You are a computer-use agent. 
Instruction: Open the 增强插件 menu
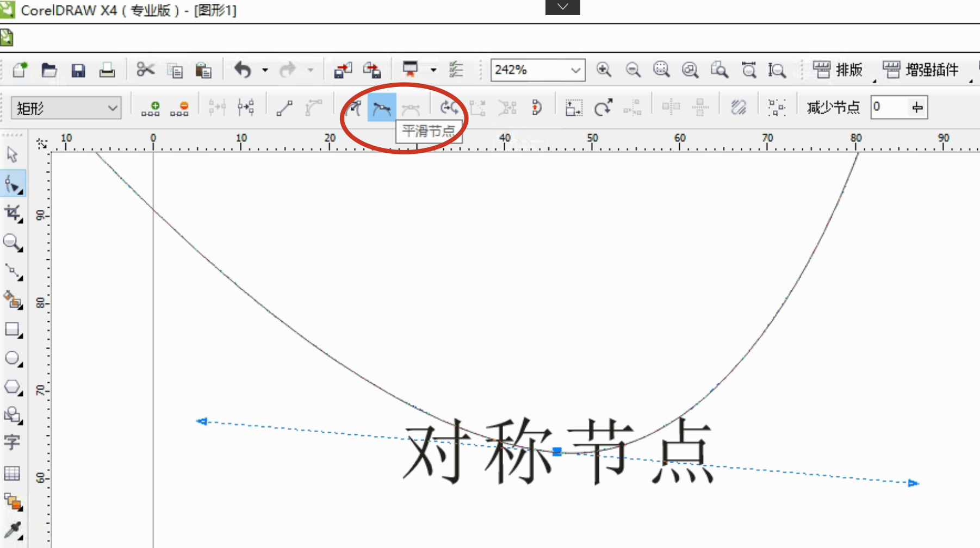pos(921,70)
